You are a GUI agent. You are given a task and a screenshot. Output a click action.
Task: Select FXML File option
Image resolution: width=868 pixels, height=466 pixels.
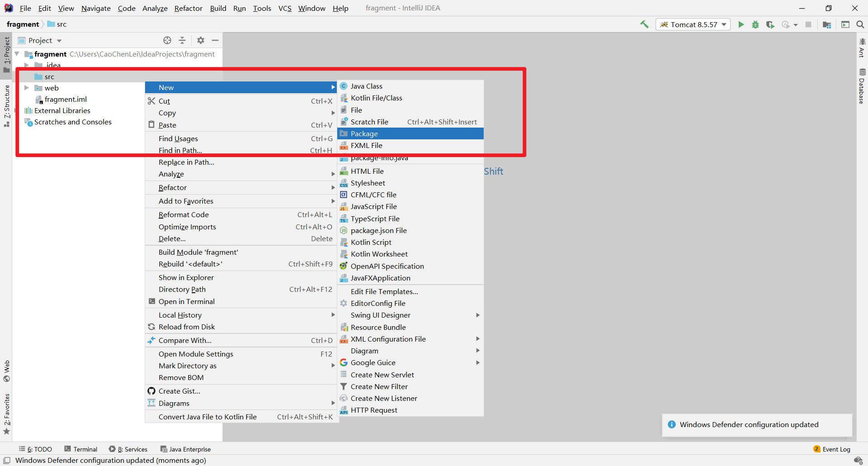pyautogui.click(x=410, y=145)
